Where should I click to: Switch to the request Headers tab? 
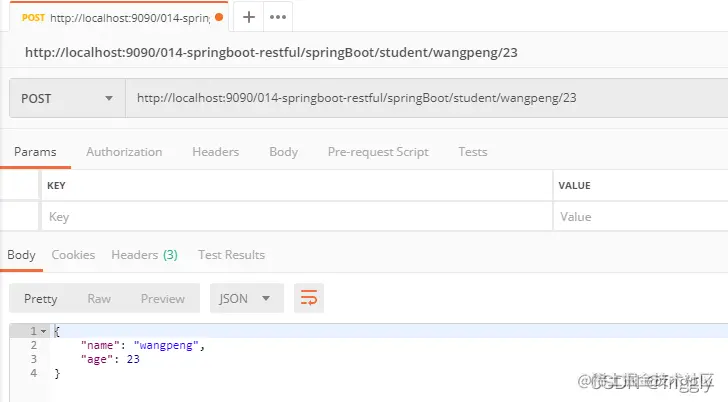[215, 152]
